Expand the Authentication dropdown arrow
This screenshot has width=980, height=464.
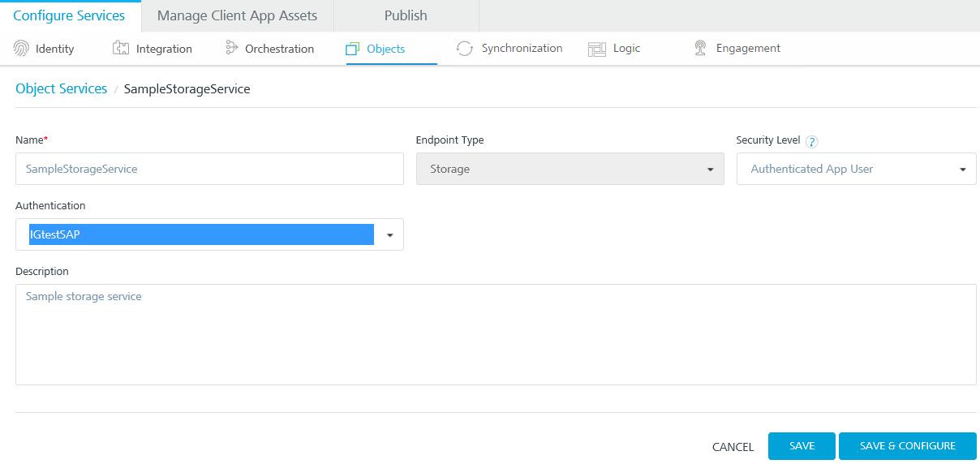[389, 235]
